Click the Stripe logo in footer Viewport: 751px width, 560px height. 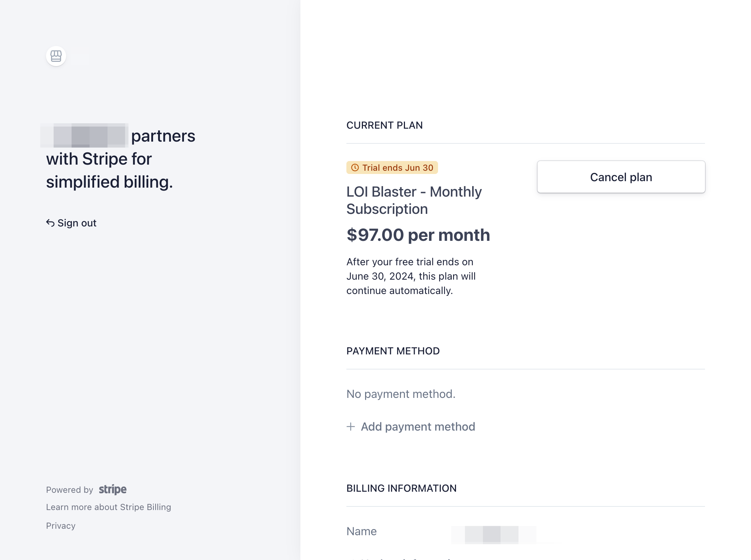[x=112, y=490]
